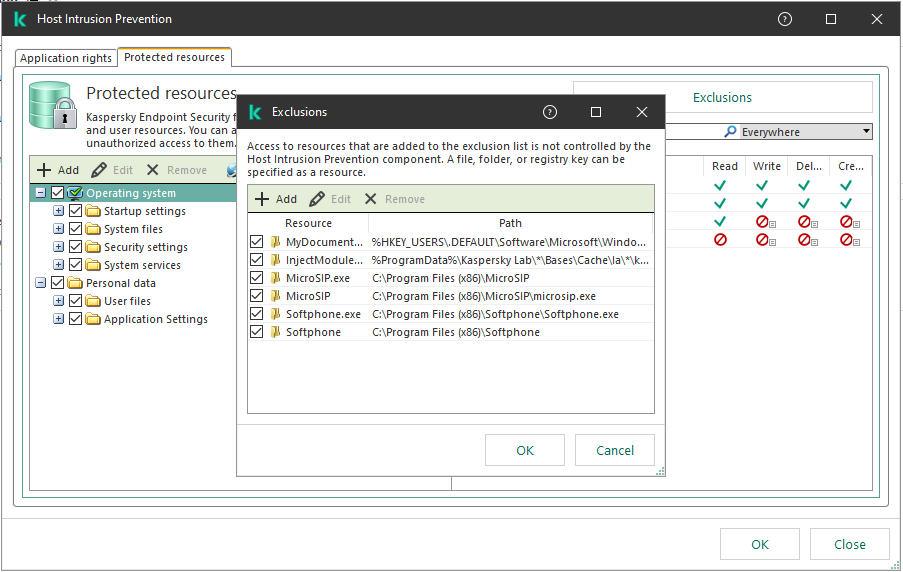Toggle the Softphone.exe exclusion checkbox

[x=257, y=314]
